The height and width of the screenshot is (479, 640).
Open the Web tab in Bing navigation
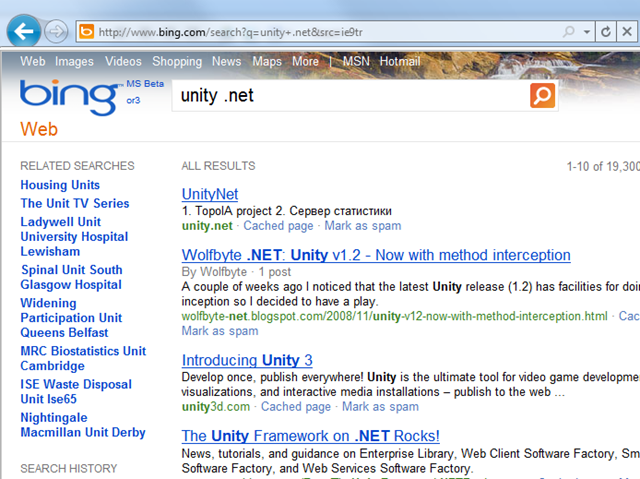point(33,61)
